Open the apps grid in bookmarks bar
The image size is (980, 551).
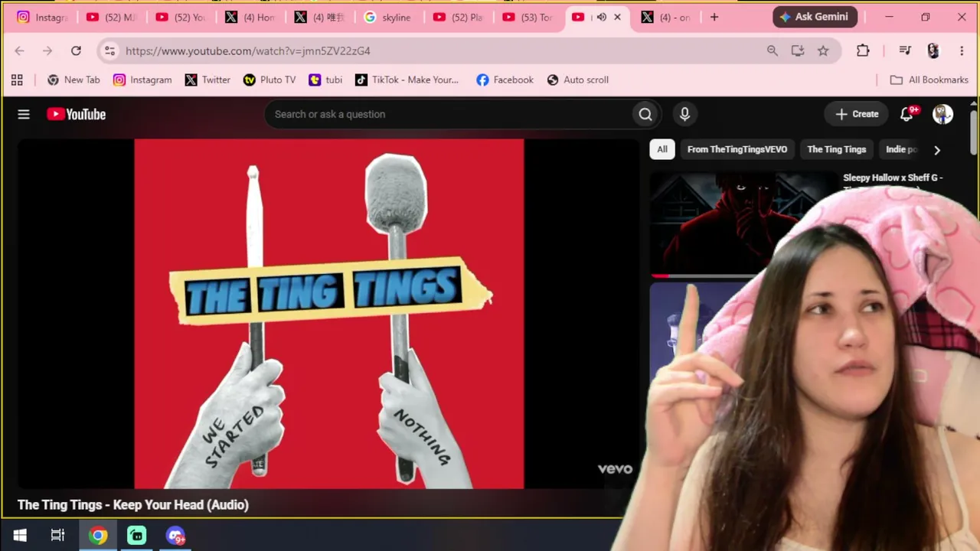click(17, 80)
